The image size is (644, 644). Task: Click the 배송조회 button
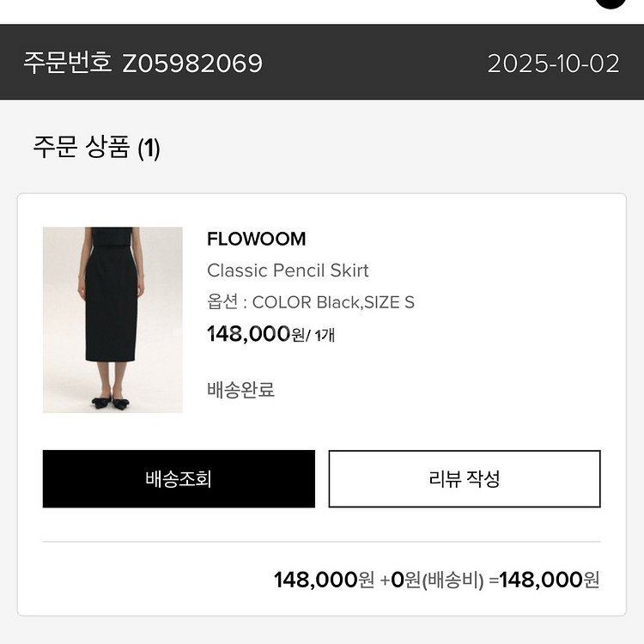click(x=179, y=479)
